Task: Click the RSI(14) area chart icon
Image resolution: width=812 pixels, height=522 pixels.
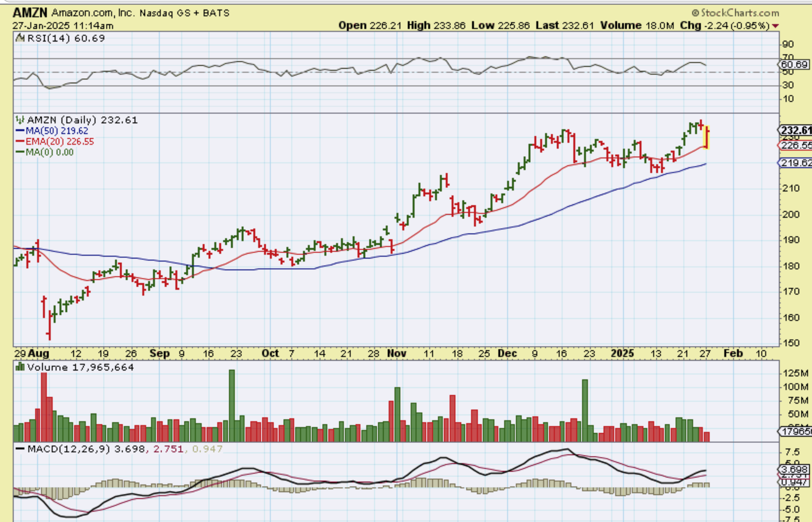Action: click(x=19, y=38)
